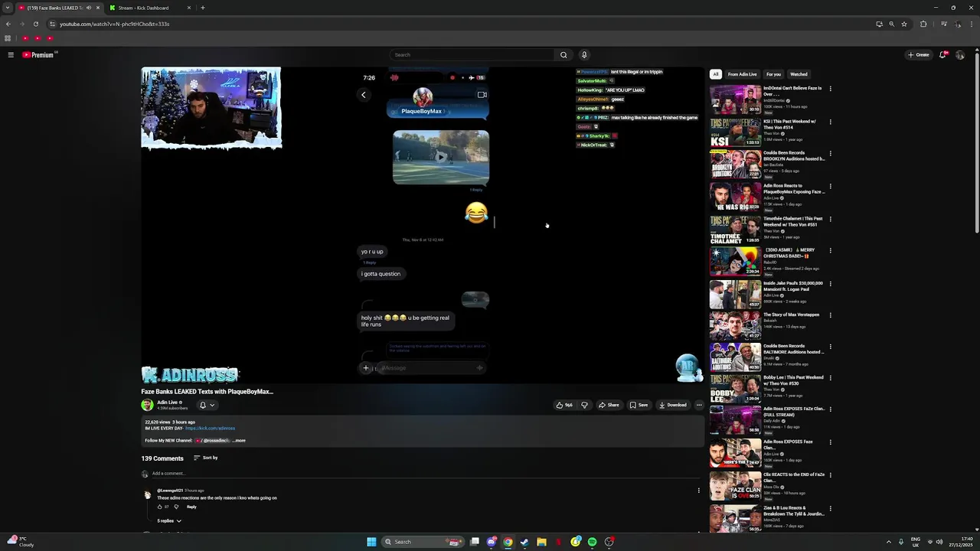The image size is (980, 551).
Task: Open a new browser tab
Action: pyautogui.click(x=203, y=8)
